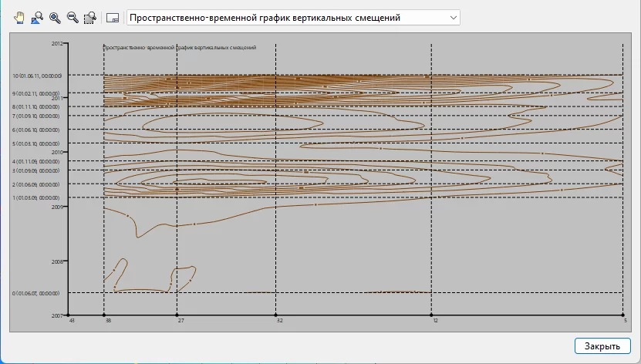The image size is (641, 364).
Task: Click the cycle label 0 (01.06.07, 00:00:00)
Action: pyautogui.click(x=36, y=293)
